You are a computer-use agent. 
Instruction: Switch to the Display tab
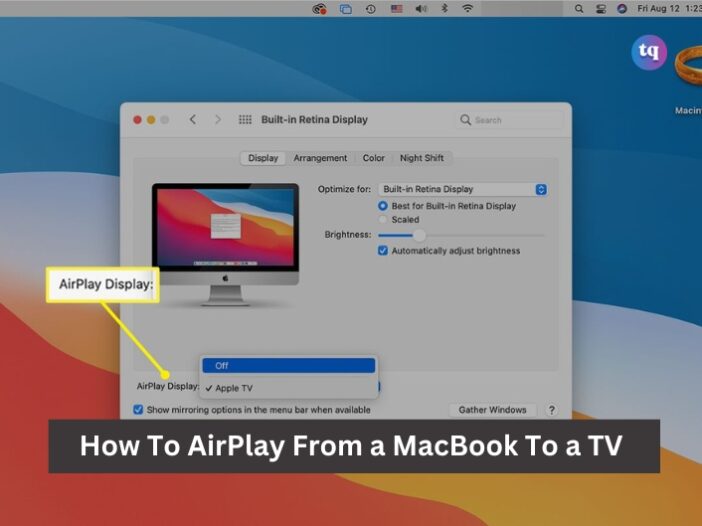point(263,158)
